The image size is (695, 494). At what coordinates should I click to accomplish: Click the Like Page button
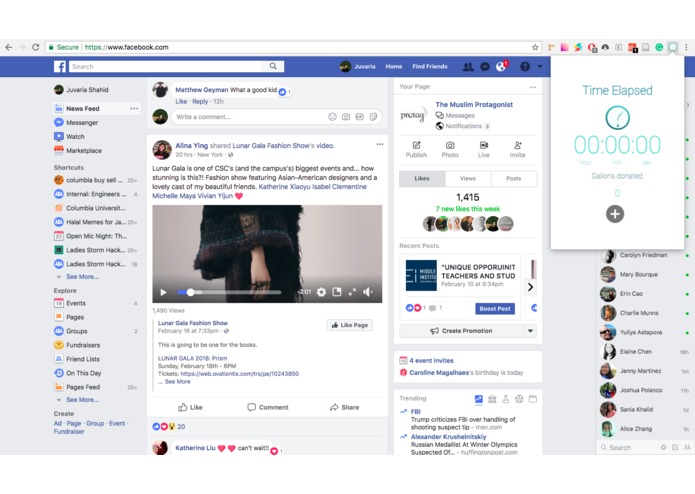click(350, 325)
